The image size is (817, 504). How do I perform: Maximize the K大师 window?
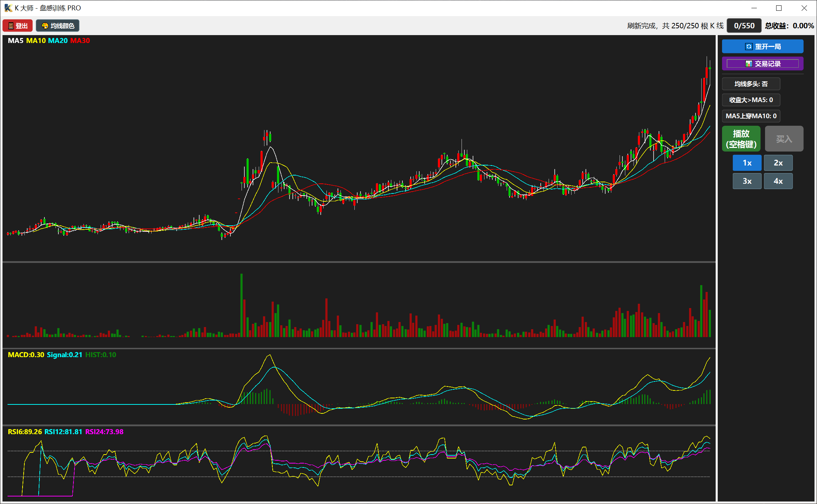click(779, 8)
